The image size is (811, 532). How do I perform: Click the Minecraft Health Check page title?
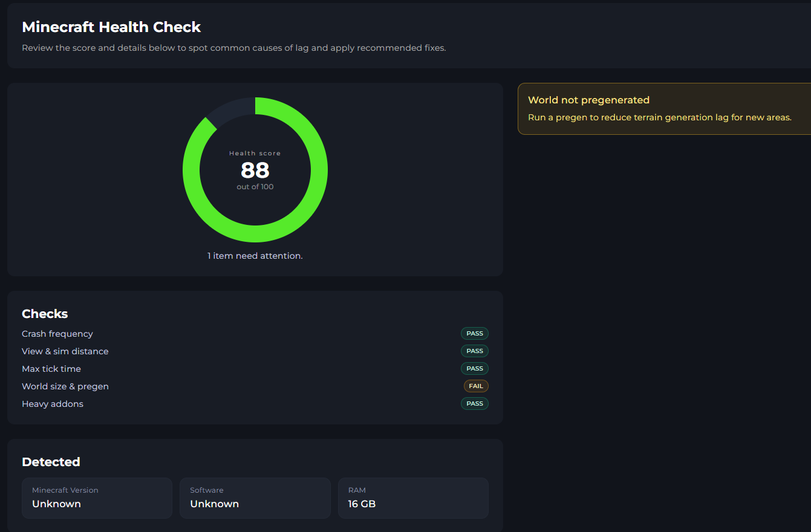[111, 27]
